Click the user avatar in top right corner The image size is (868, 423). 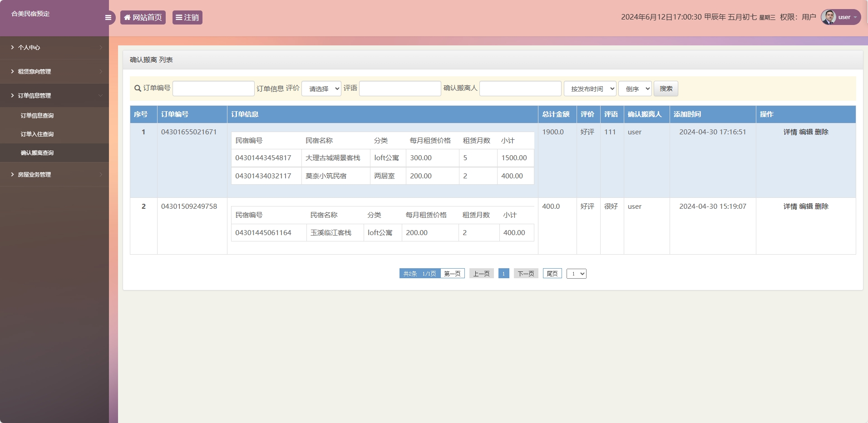pos(829,17)
